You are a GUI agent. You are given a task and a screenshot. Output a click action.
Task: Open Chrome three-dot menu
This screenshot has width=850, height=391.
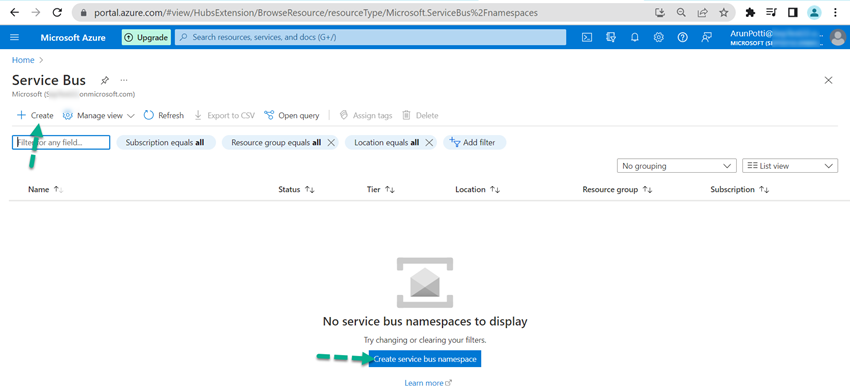pos(835,12)
